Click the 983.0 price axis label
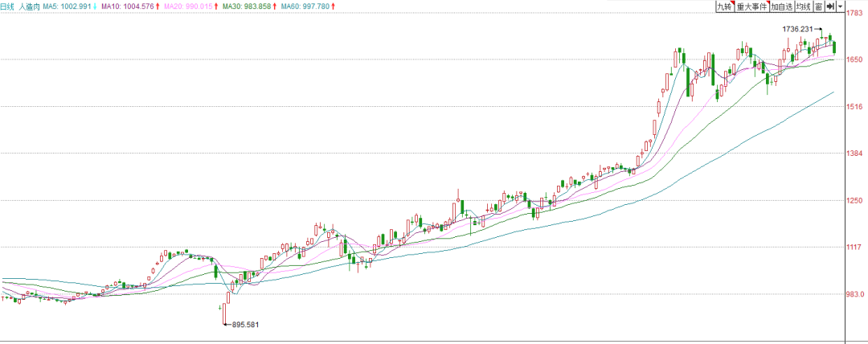 click(857, 295)
